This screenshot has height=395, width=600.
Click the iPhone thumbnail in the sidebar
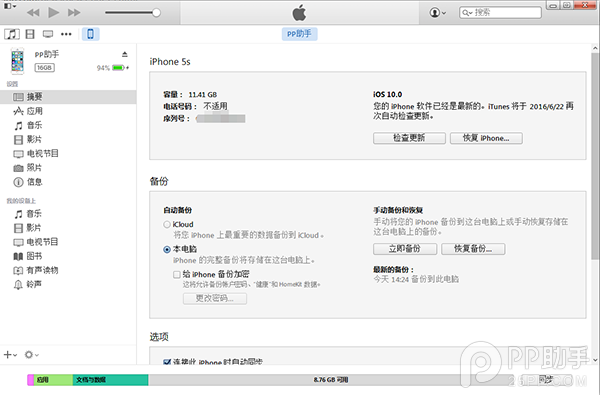point(17,61)
